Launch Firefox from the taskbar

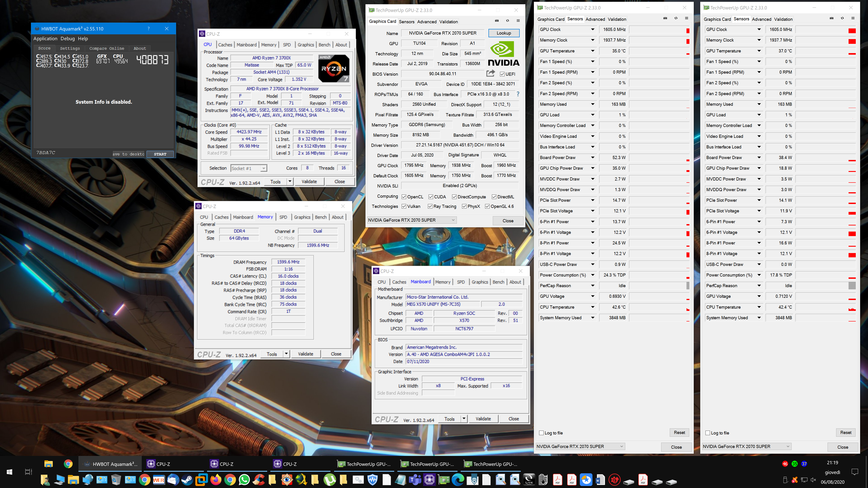[x=216, y=480]
